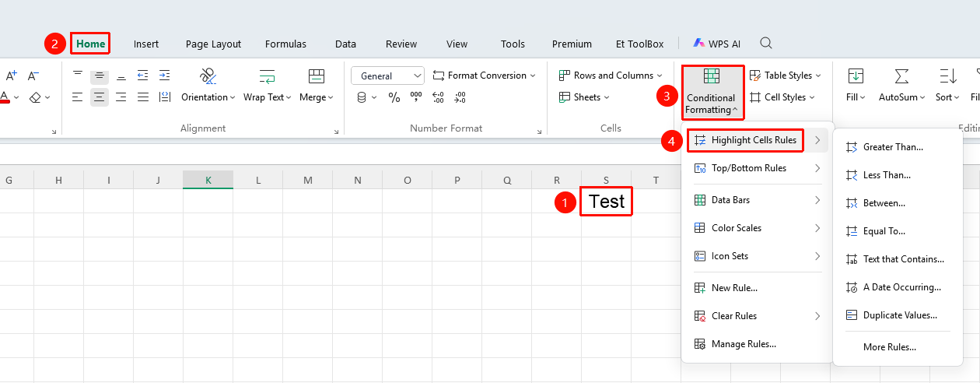This screenshot has height=383, width=980.
Task: Click the decrease font size icon
Action: coord(33,76)
